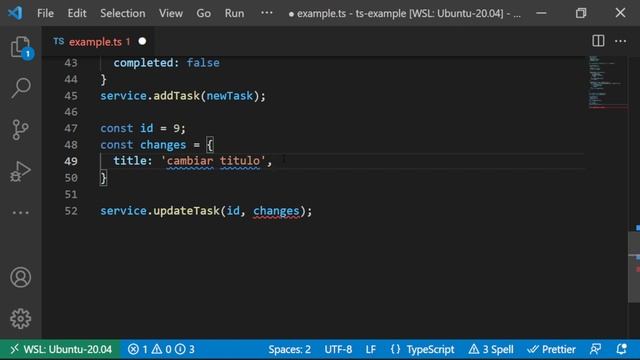Click line number 52 in gutter
Viewport: 640px width, 360px height.
coord(71,211)
